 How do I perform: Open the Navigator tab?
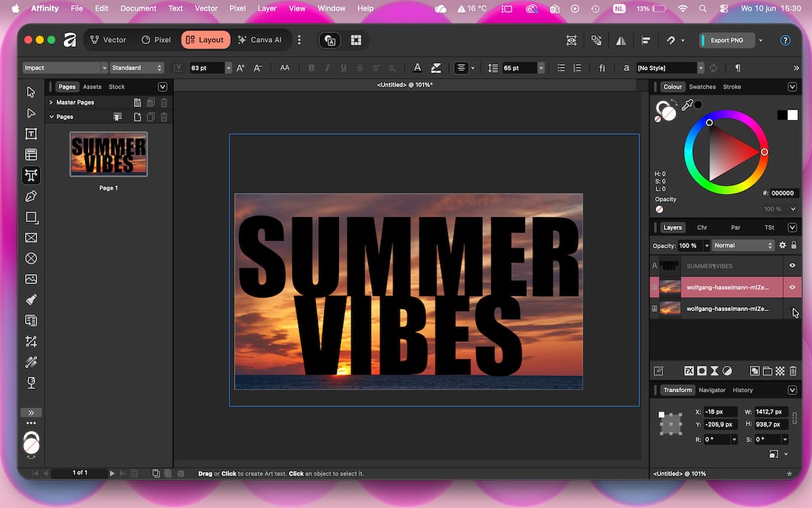(x=712, y=390)
